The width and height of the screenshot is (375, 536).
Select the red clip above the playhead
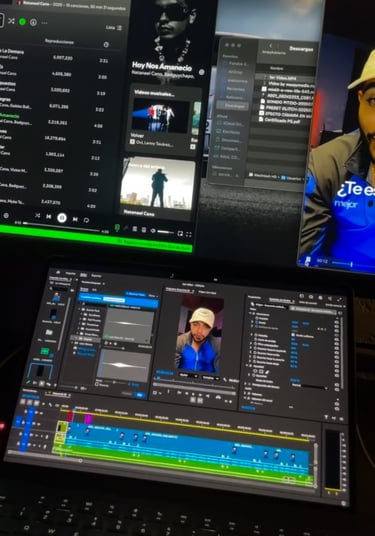click(70, 417)
